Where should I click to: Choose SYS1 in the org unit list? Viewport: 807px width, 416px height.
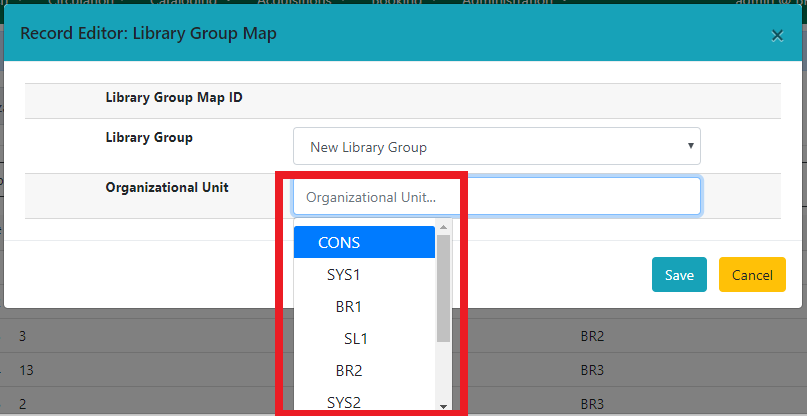pos(364,275)
